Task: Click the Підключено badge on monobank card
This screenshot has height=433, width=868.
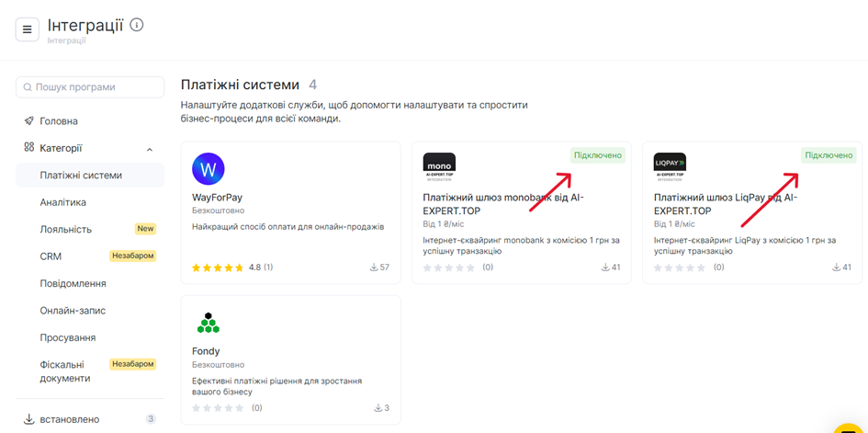Action: pyautogui.click(x=598, y=155)
